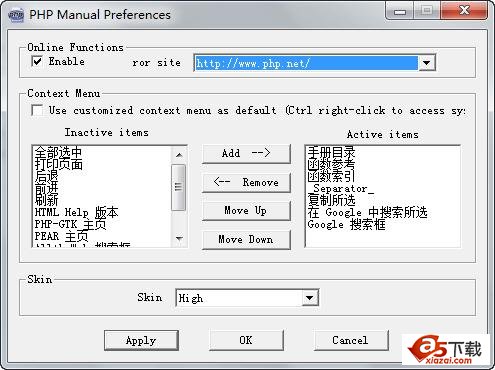Select 前进 in Inactive items
The height and width of the screenshot is (370, 495).
coord(47,188)
